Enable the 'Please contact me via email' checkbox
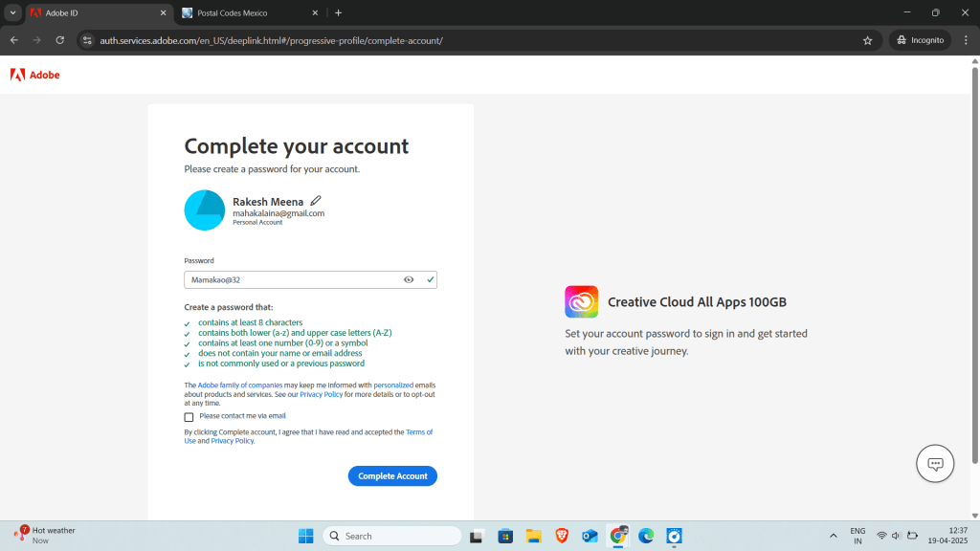 [x=189, y=417]
